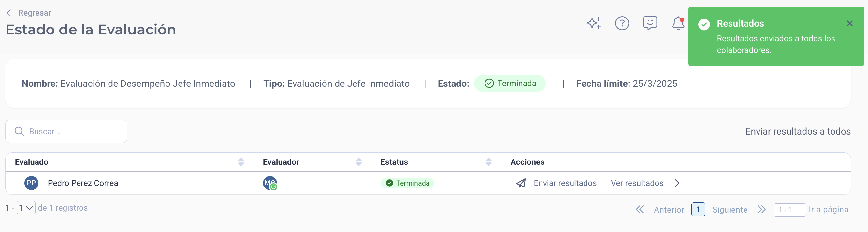Click Enviar resultados a todos
Image resolution: width=868 pixels, height=232 pixels.
(x=798, y=131)
